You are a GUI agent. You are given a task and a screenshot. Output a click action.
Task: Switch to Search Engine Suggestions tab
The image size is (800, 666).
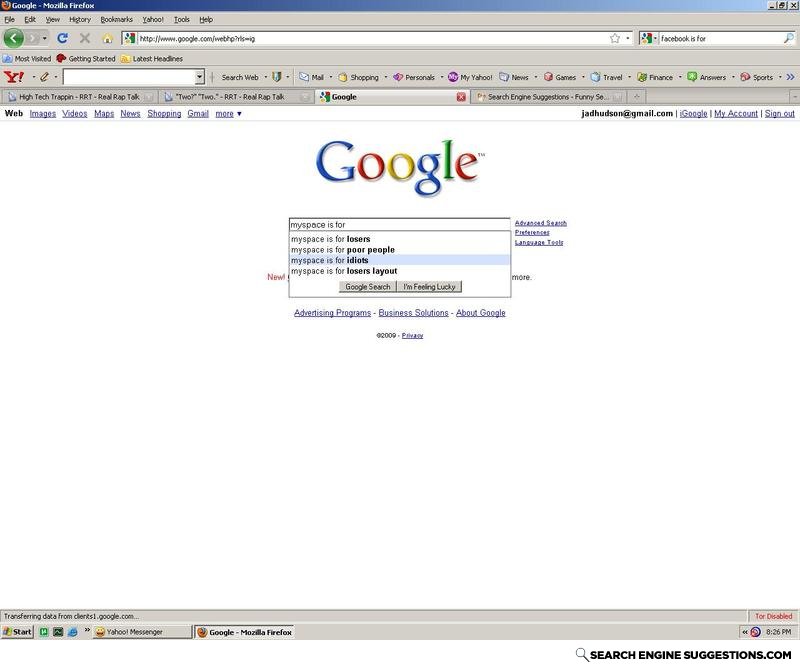pos(548,96)
